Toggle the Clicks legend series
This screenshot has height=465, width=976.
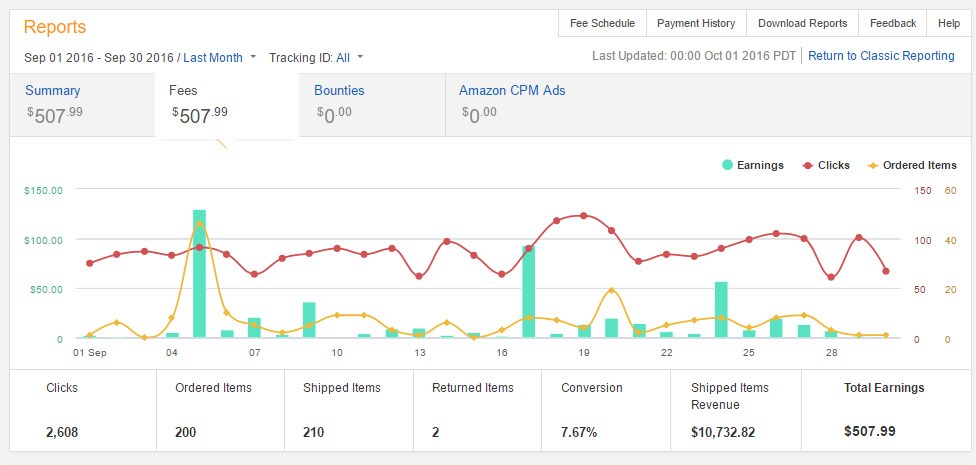(826, 165)
